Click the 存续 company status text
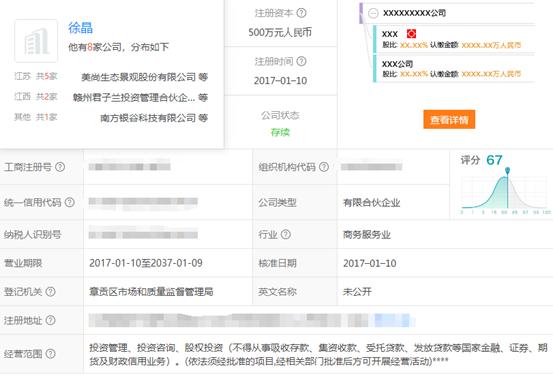 click(280, 132)
